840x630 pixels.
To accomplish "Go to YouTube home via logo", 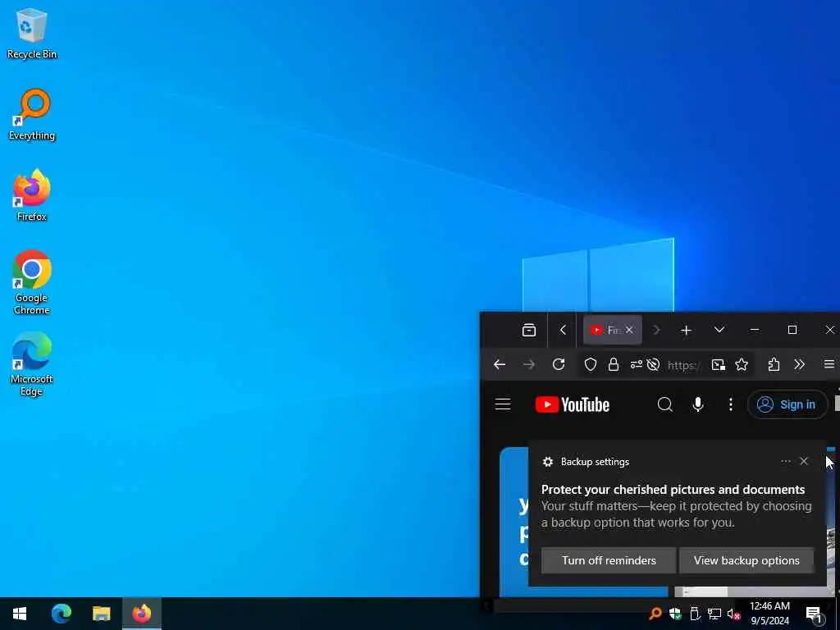I will pos(572,404).
